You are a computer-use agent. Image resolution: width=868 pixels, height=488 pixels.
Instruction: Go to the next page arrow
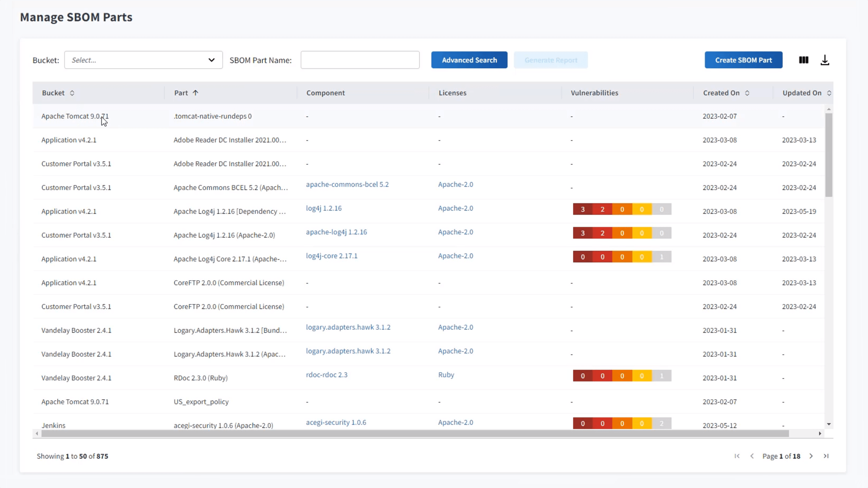pyautogui.click(x=811, y=456)
